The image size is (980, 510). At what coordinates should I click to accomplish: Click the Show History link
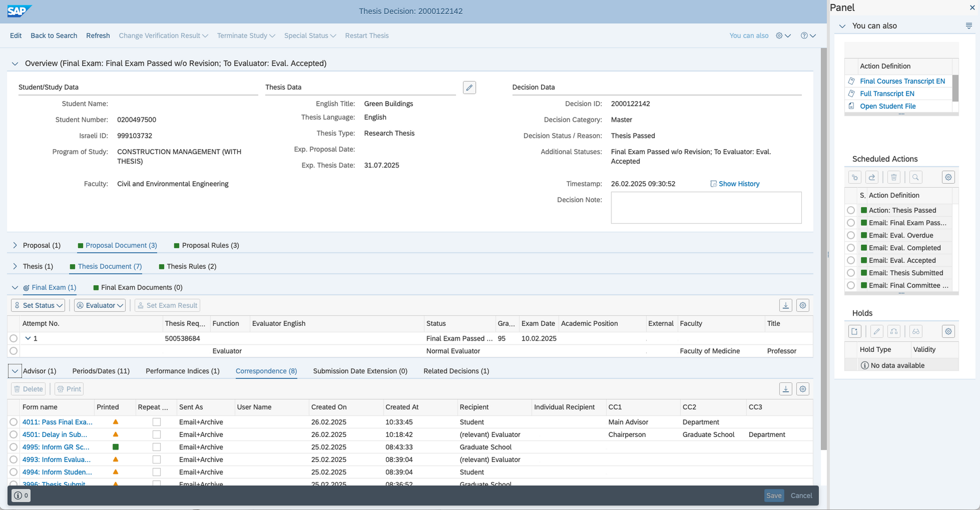pyautogui.click(x=739, y=184)
